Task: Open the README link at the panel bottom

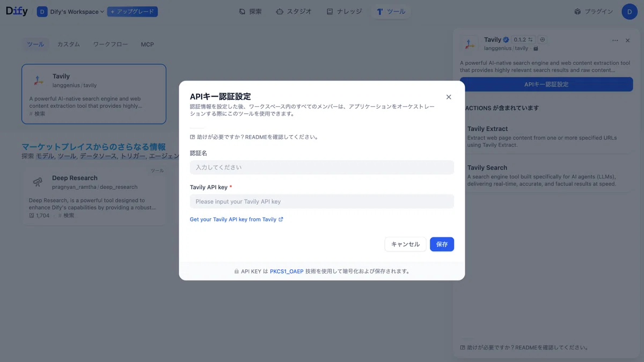Action: coord(524,348)
